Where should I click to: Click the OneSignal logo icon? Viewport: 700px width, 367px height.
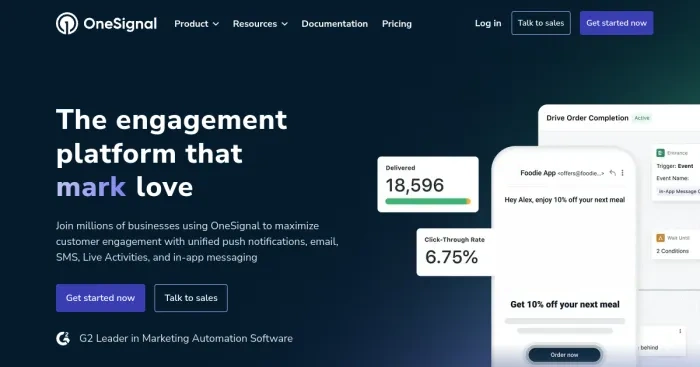[67, 23]
